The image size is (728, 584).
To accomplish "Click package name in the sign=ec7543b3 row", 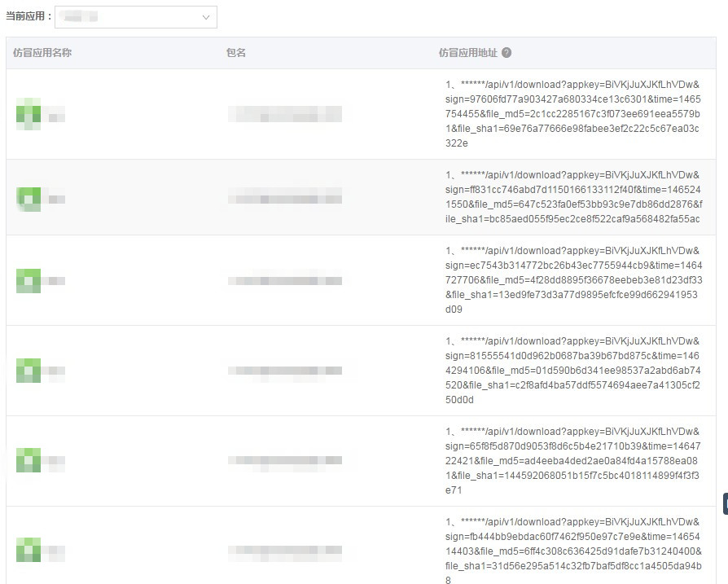I will tap(284, 280).
